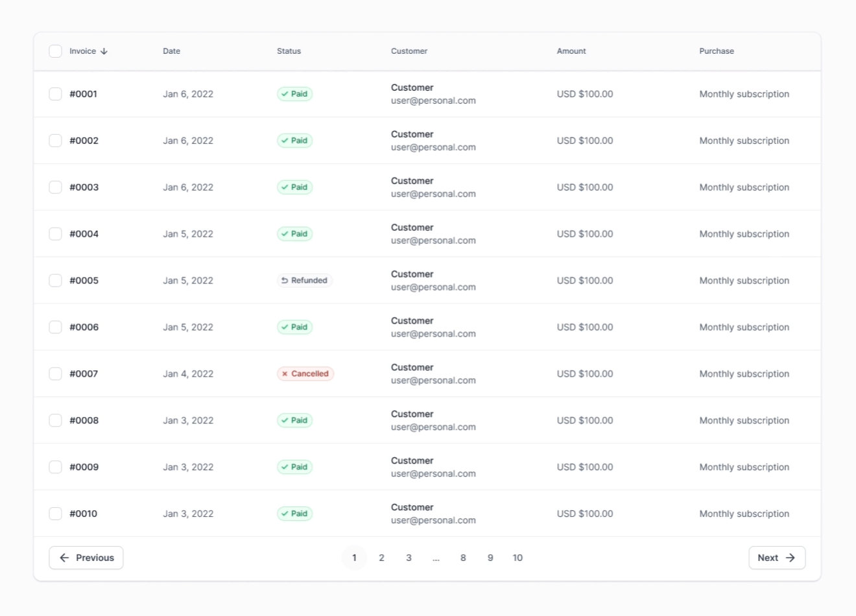
Task: Tick the checkbox next to invoice #0006
Action: click(x=55, y=327)
